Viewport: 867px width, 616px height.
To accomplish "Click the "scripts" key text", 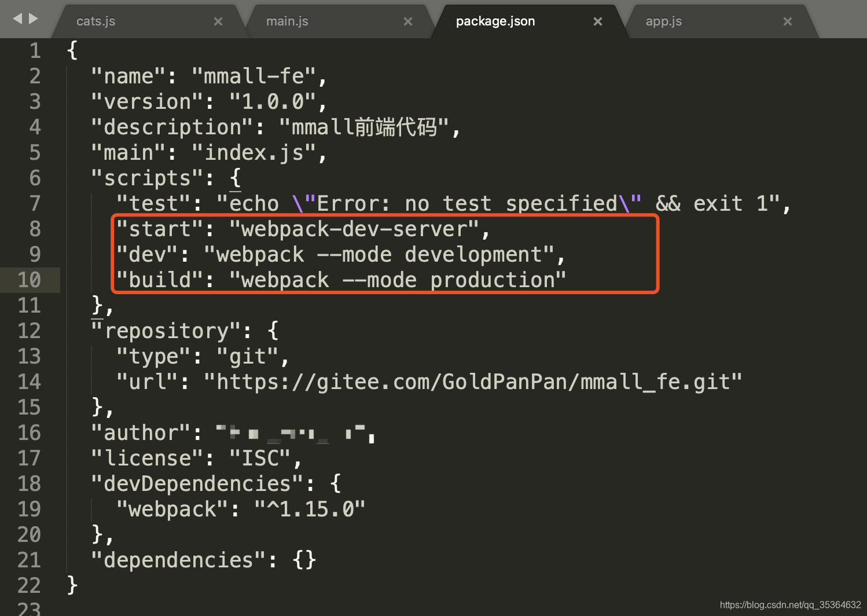I will [147, 178].
